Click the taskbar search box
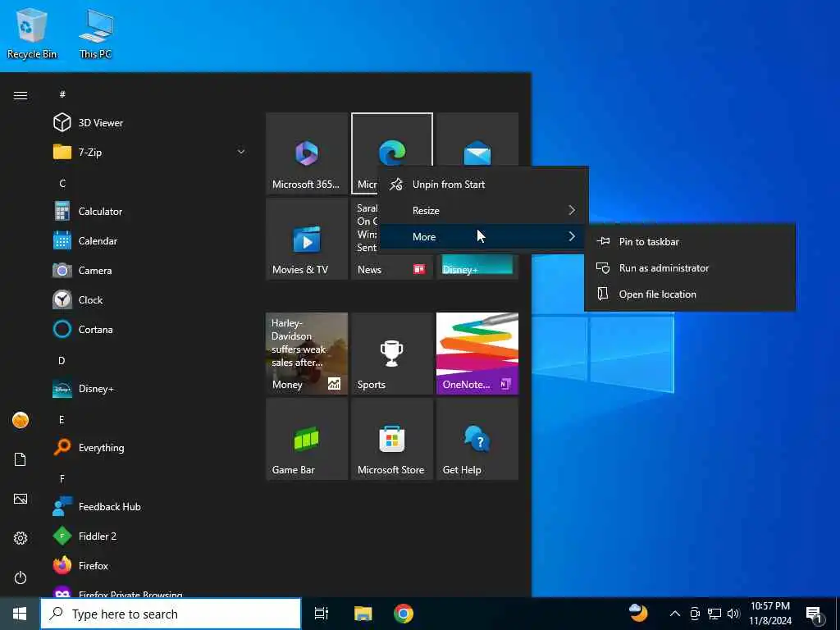The width and height of the screenshot is (840, 630). (171, 614)
